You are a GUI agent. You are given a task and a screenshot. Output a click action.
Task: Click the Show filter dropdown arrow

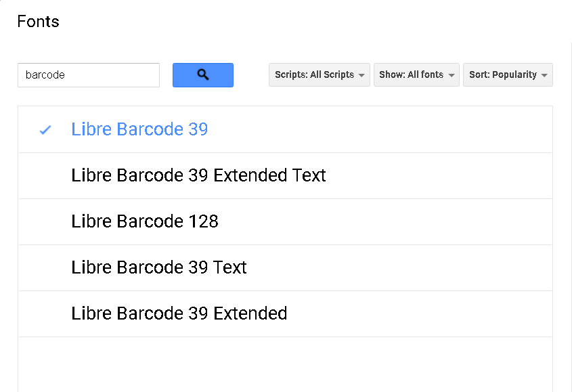tap(451, 75)
